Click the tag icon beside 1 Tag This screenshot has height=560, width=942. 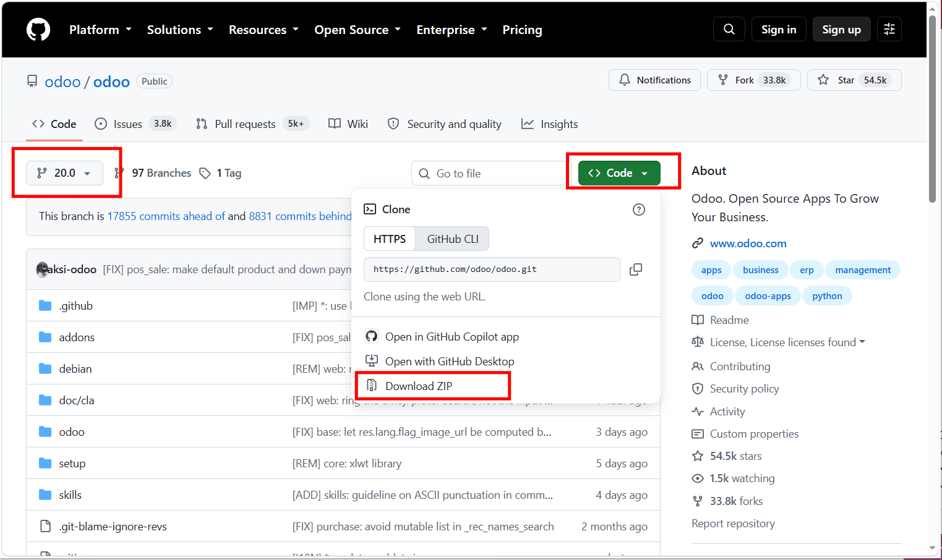pyautogui.click(x=205, y=173)
